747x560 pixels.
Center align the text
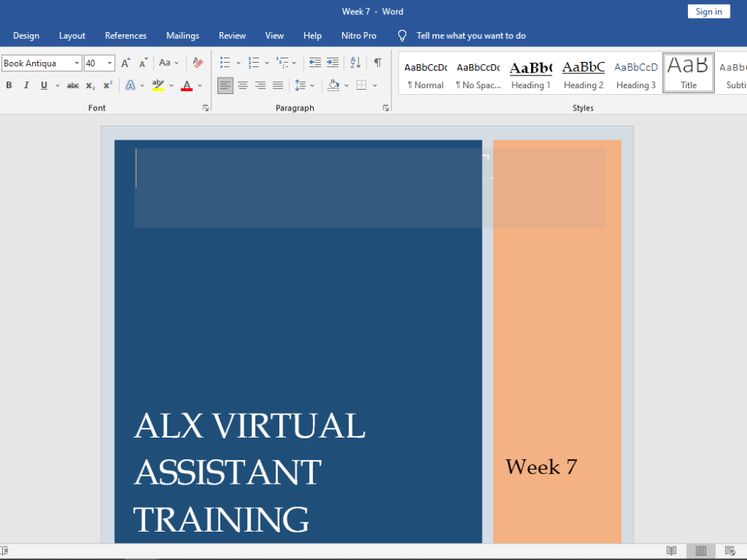click(x=243, y=86)
